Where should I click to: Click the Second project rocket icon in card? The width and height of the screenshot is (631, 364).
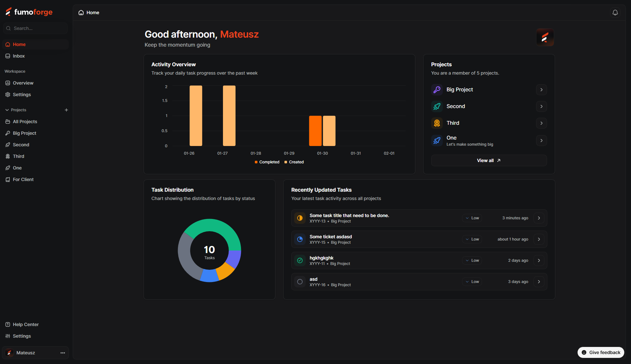(x=437, y=106)
